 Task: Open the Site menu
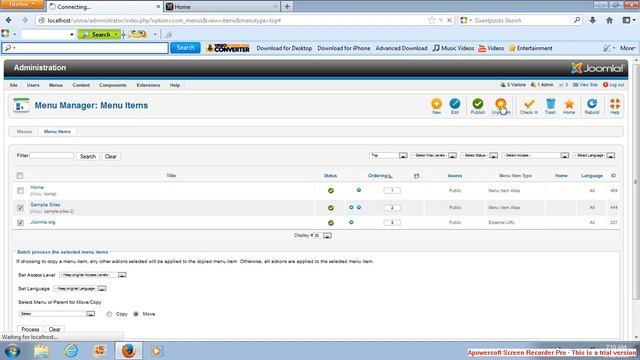13,85
